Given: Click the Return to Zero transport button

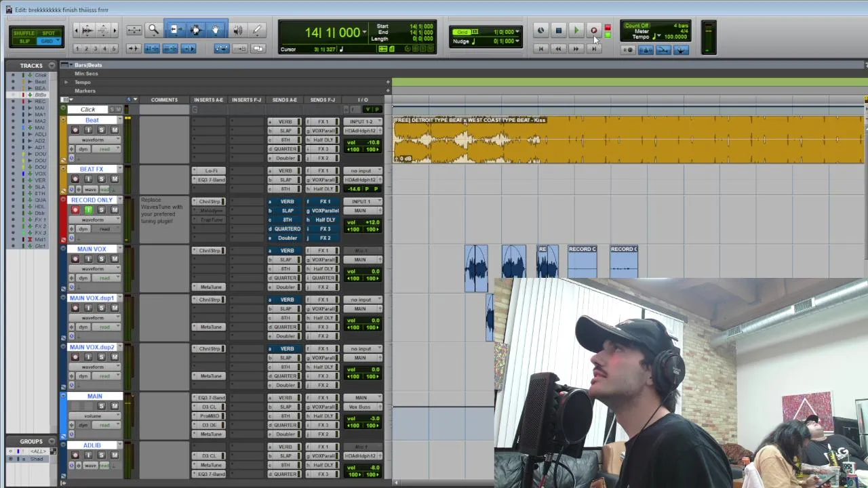Looking at the screenshot, I should [540, 49].
